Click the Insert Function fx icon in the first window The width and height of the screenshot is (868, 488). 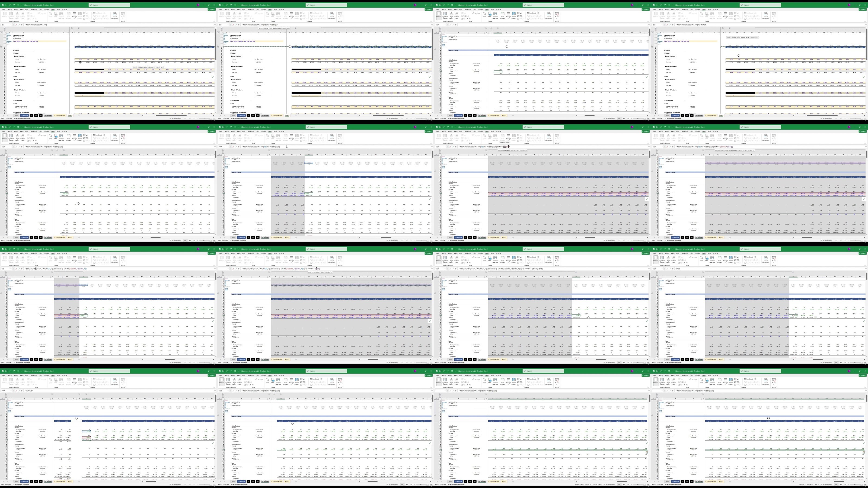click(22, 25)
